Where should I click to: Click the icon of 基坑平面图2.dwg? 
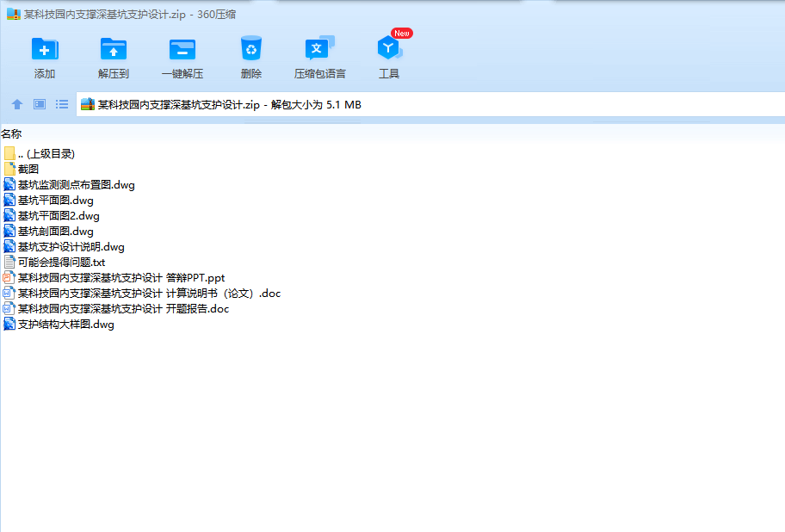9,215
